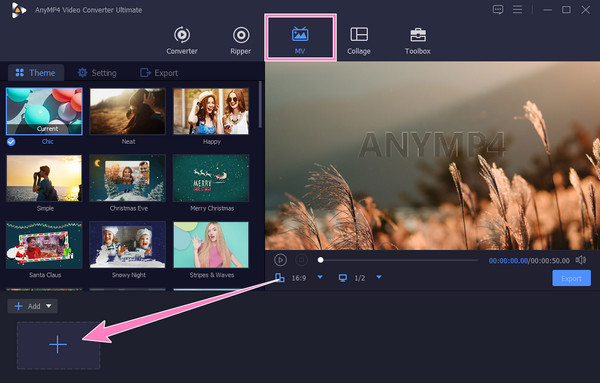Select the Simple theme thumbnail

pyautogui.click(x=44, y=178)
